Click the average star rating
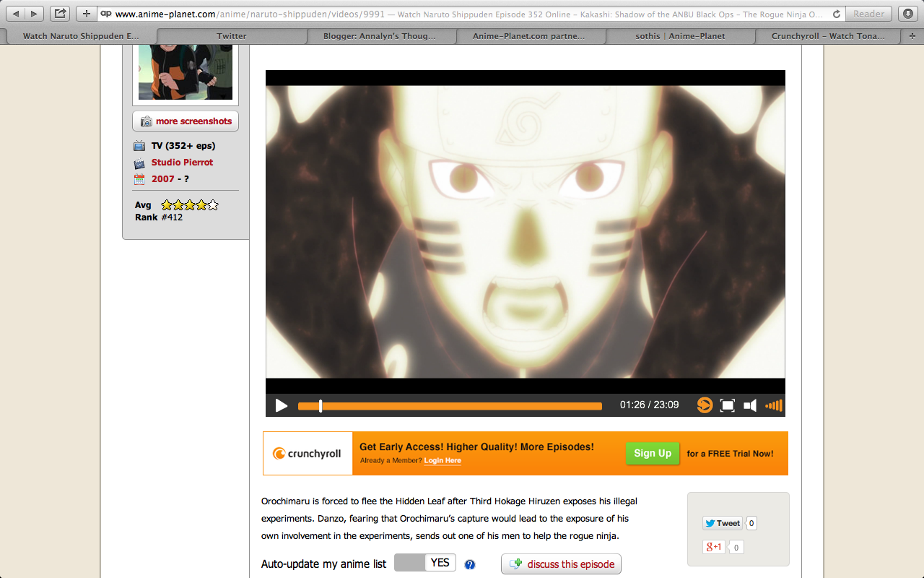924x578 pixels. click(189, 205)
